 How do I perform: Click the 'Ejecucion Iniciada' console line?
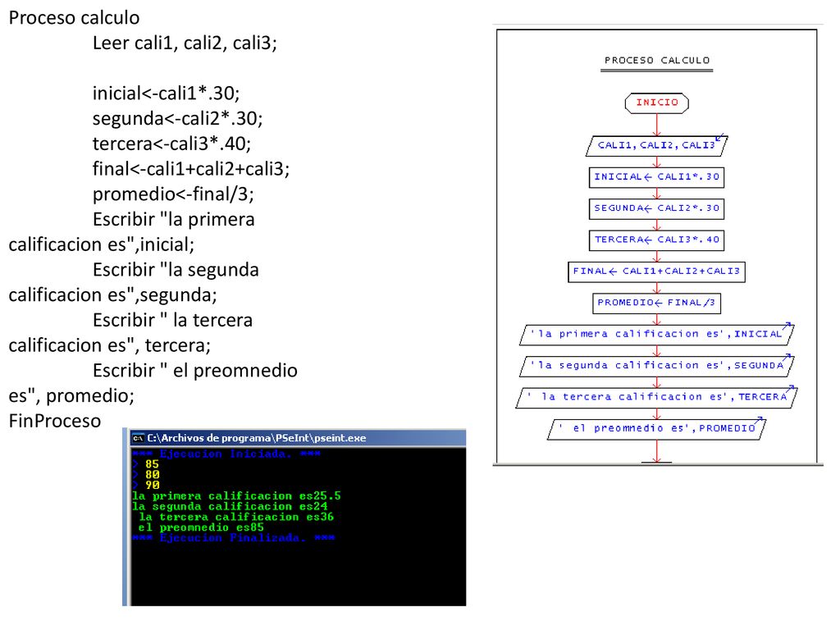point(226,454)
